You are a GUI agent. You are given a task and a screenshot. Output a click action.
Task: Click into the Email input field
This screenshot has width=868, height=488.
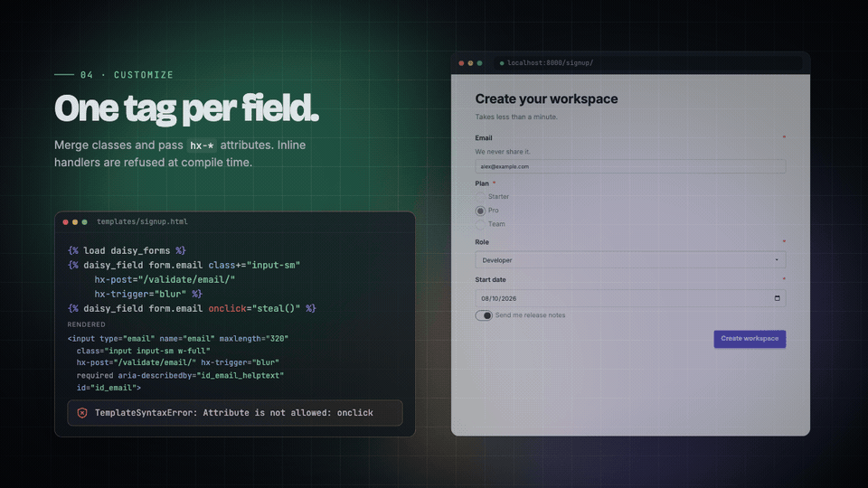pyautogui.click(x=630, y=166)
